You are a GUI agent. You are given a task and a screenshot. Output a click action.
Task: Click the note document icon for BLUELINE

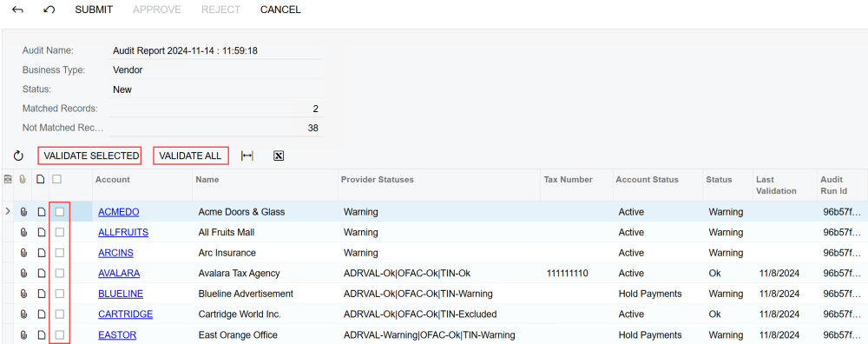pyautogui.click(x=41, y=294)
